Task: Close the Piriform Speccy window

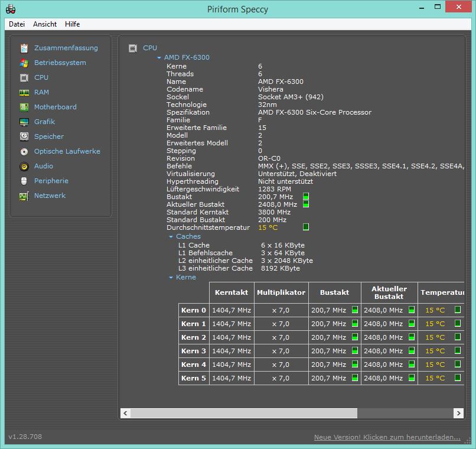Action: click(458, 6)
